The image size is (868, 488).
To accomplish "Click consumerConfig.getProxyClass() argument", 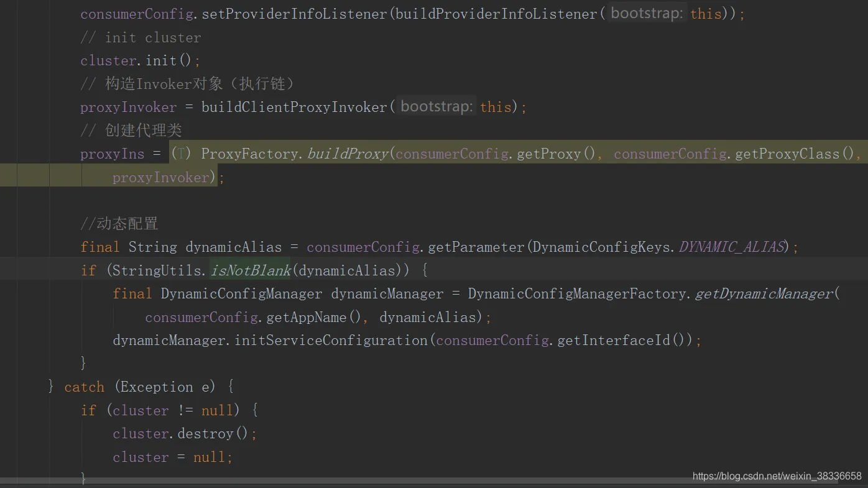I will click(x=734, y=154).
